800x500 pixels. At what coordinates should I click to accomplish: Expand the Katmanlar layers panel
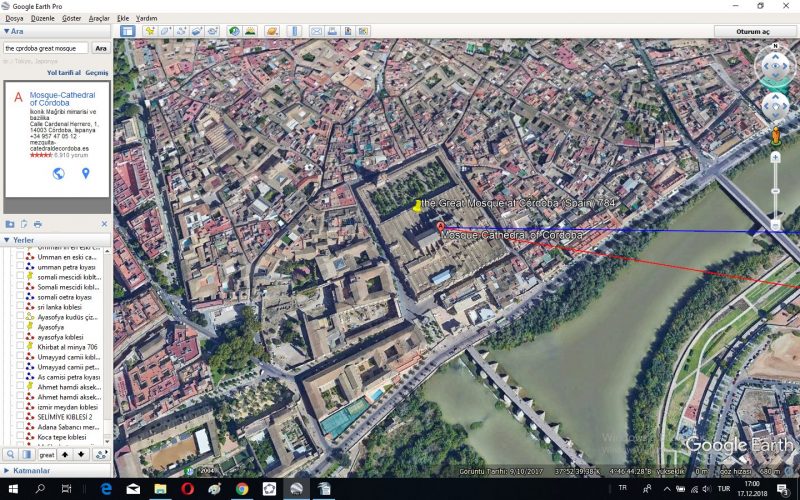(7, 470)
